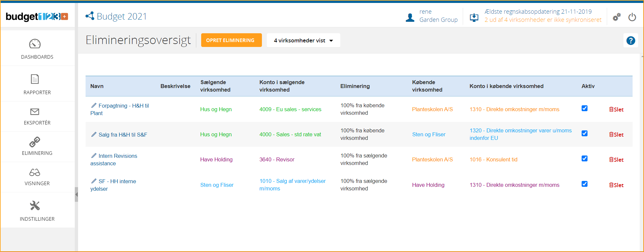The height and width of the screenshot is (252, 644).
Task: Open the Dashboards gauge icon
Action: [35, 44]
